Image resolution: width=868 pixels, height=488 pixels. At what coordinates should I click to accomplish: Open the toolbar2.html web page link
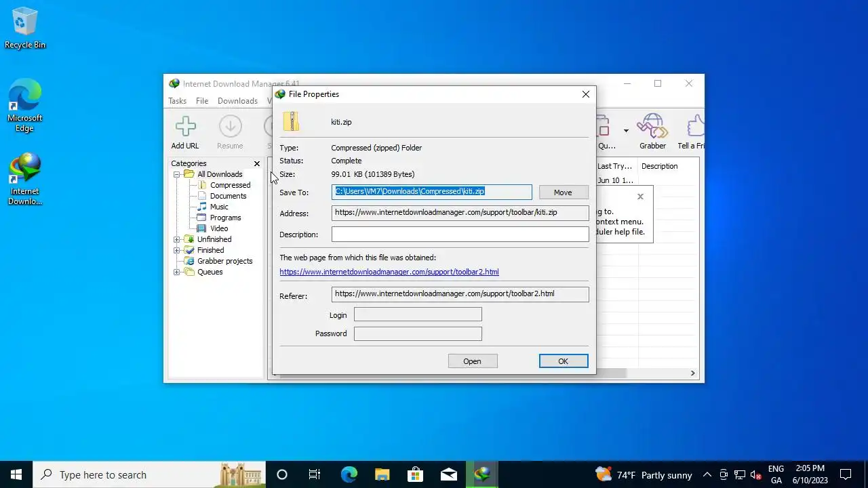tap(389, 272)
